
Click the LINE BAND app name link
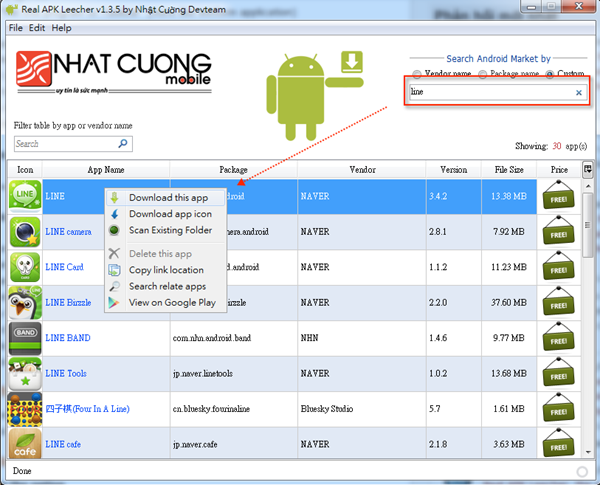point(68,338)
